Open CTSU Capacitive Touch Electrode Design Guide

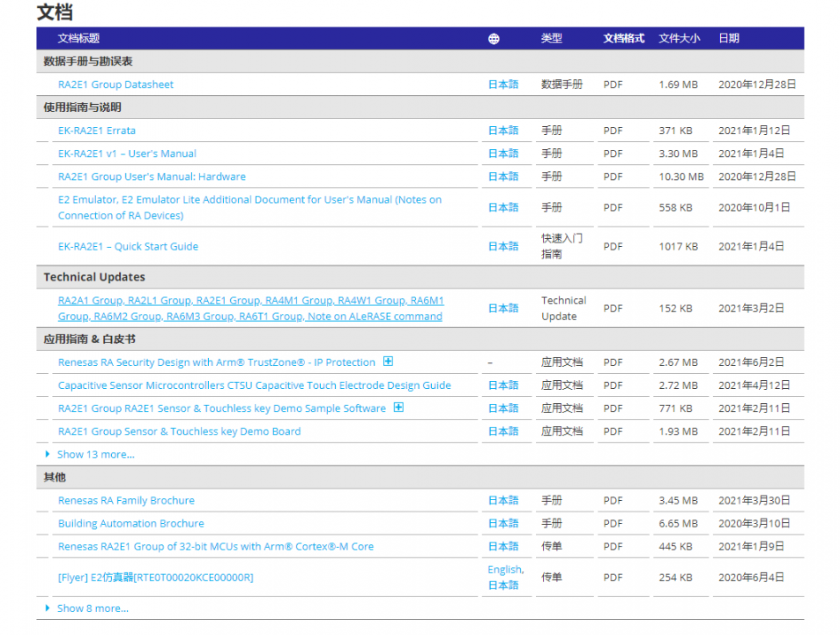coord(255,385)
